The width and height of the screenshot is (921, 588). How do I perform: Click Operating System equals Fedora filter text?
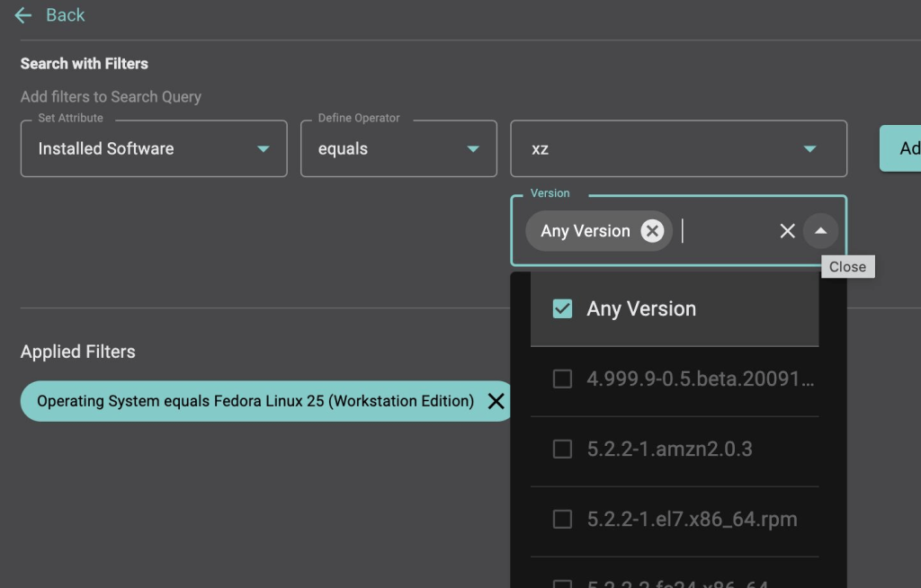(x=255, y=401)
